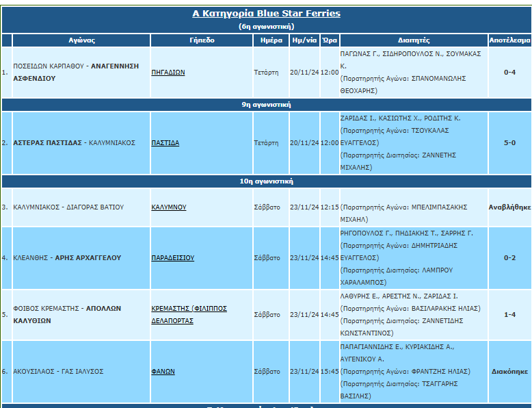This screenshot has height=408, width=532.
Task: Open the ΚΡΕΜΑΣΤΗΣ (ΦΙΛΙΠΠΟΣ ΔΕΛΑΠΟΡΤΑΣ stadium link
Action: 189,315
